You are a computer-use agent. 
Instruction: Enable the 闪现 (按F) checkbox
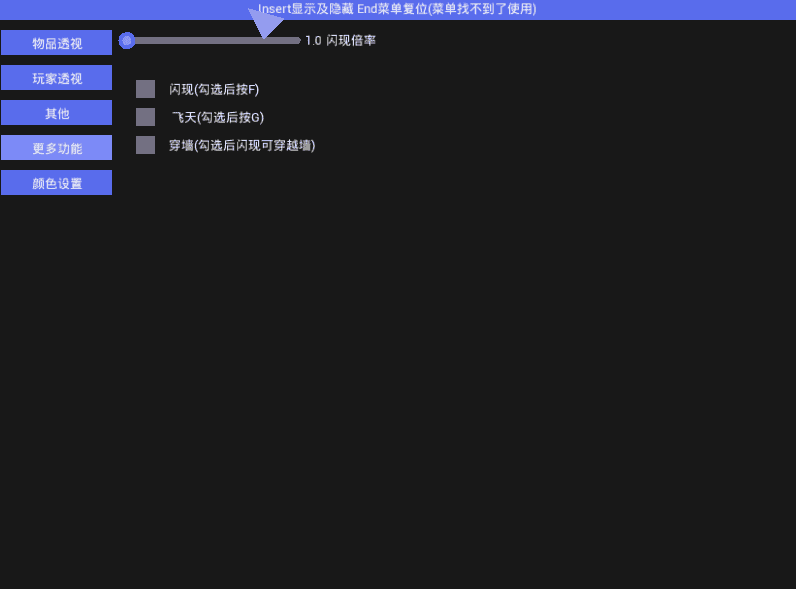[145, 89]
